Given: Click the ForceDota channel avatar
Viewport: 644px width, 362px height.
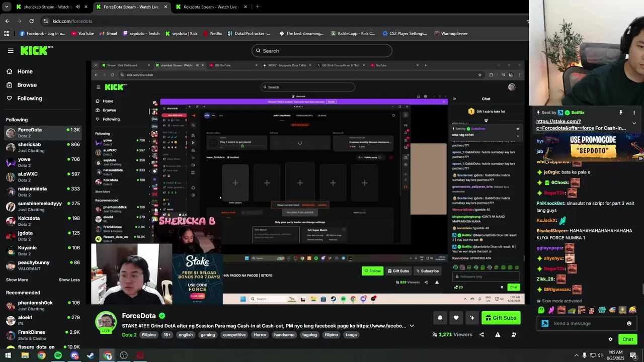Looking at the screenshot, I should click(x=106, y=322).
